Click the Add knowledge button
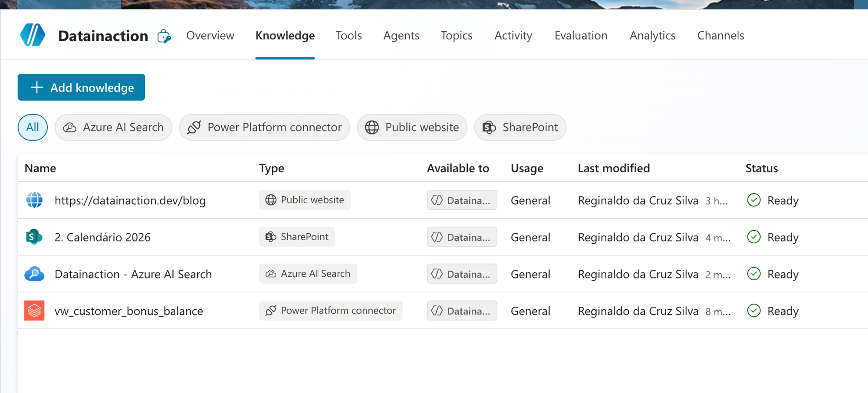 click(81, 87)
